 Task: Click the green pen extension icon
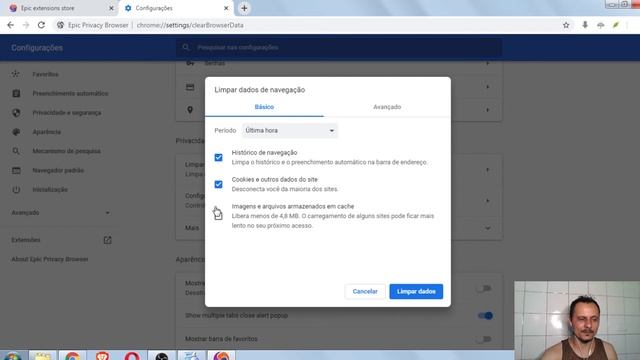pyautogui.click(x=616, y=25)
